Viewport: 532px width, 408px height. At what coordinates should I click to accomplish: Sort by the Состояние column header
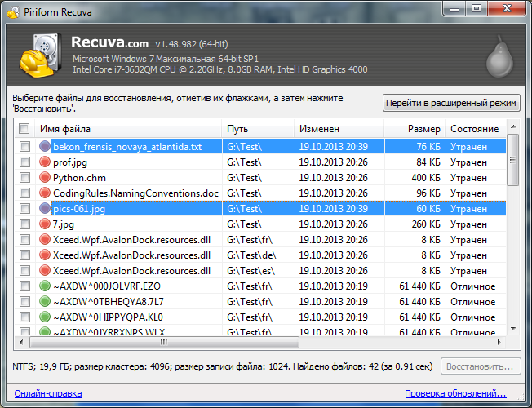point(476,129)
